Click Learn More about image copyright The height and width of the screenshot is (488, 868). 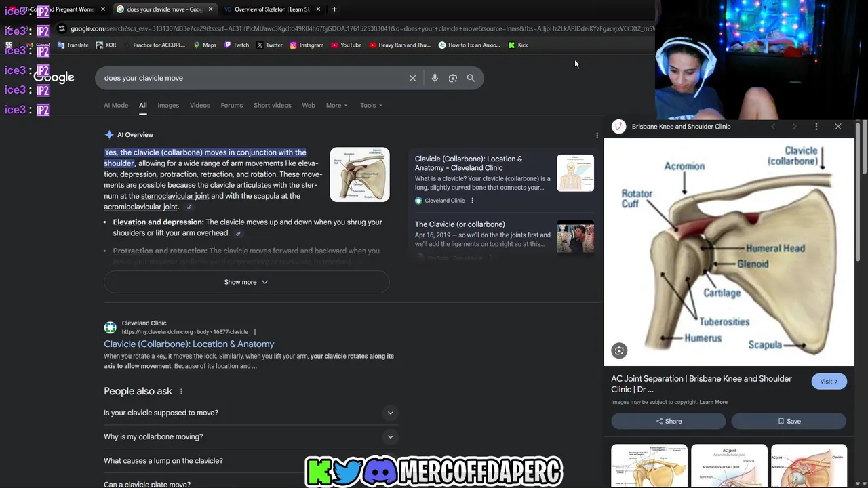tap(713, 402)
